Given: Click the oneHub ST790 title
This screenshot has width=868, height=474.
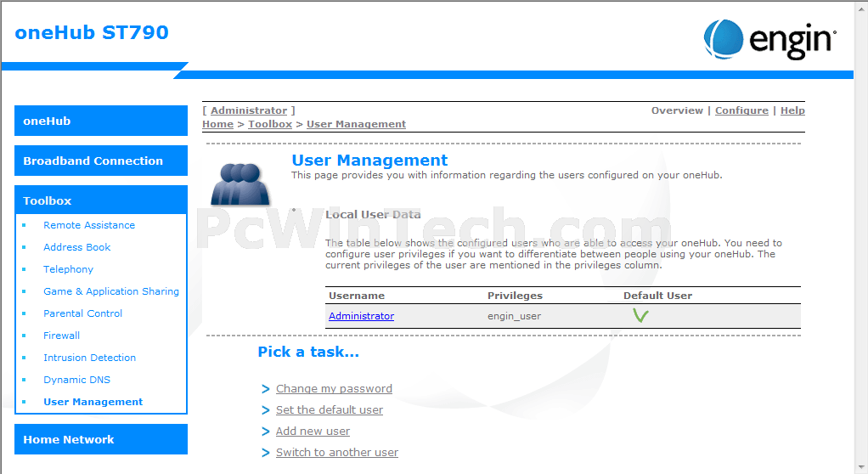Looking at the screenshot, I should pos(92,32).
